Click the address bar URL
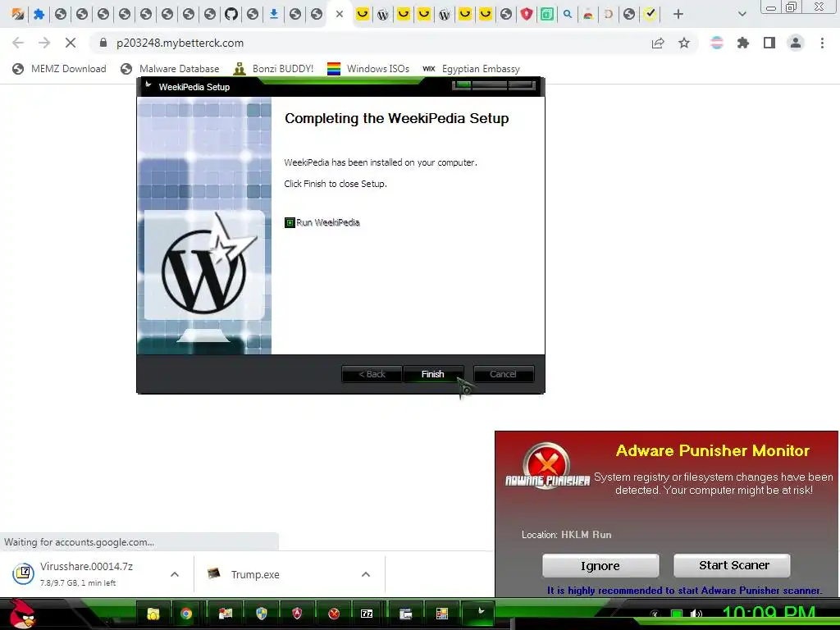 point(180,43)
